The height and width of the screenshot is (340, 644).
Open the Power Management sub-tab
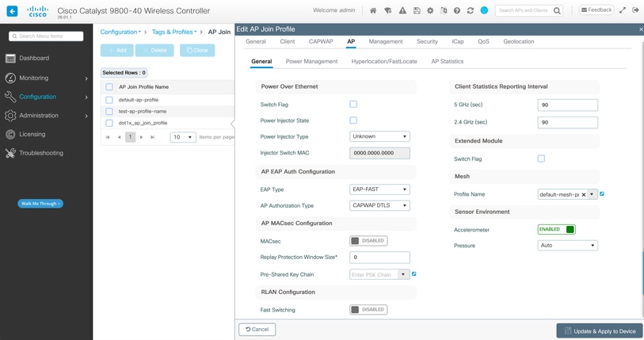[312, 61]
